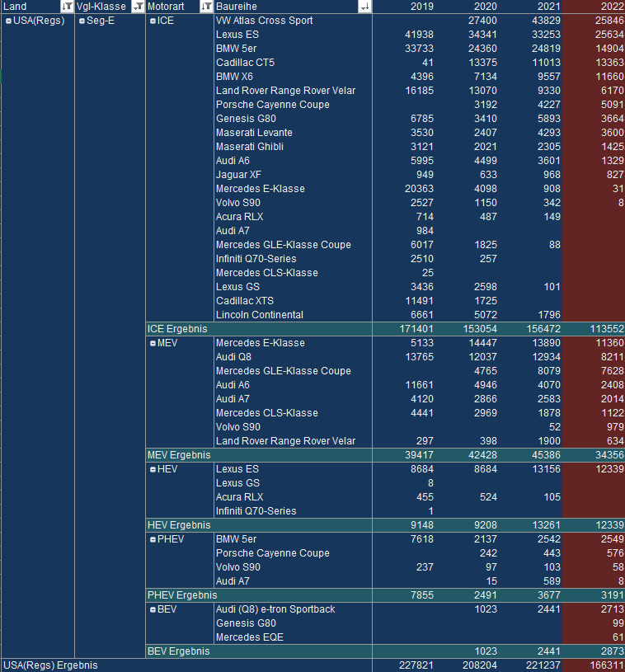The image size is (625, 672).
Task: Select grand total value 166311
Action: pos(607,665)
